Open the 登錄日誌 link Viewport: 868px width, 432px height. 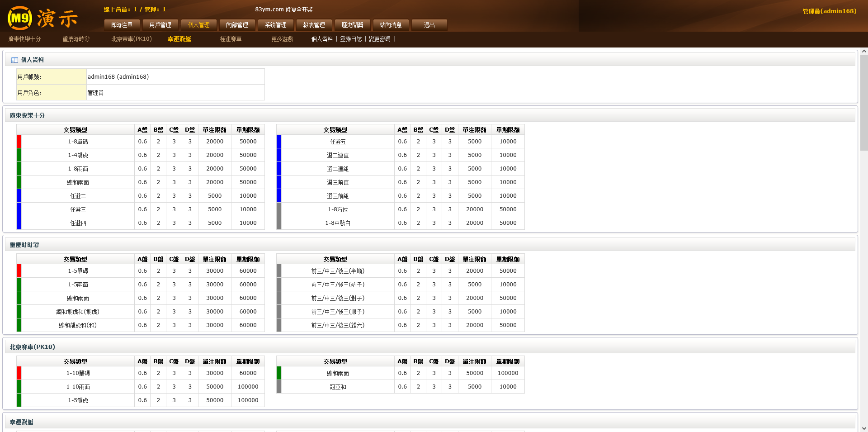(351, 39)
